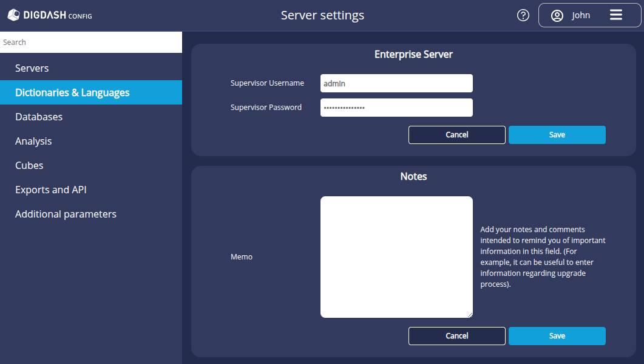Open the Exports and API section
The width and height of the screenshot is (644, 364).
point(50,190)
